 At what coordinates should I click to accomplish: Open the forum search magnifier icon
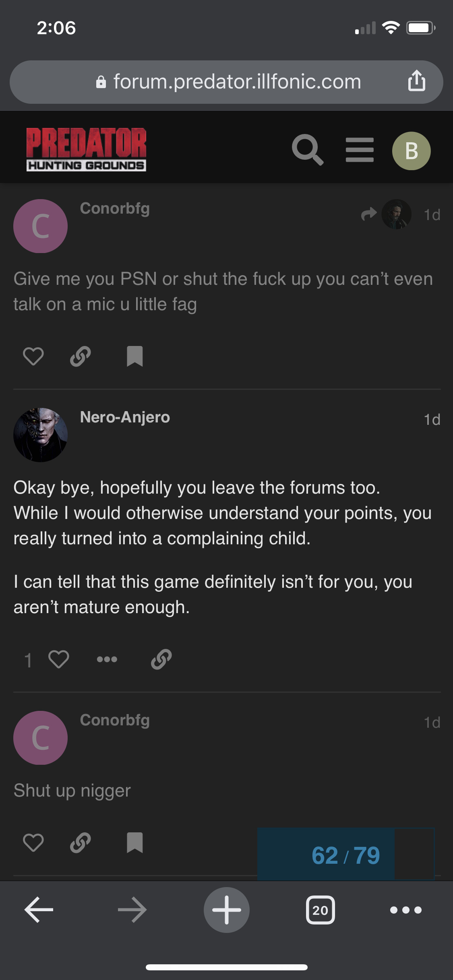point(307,150)
